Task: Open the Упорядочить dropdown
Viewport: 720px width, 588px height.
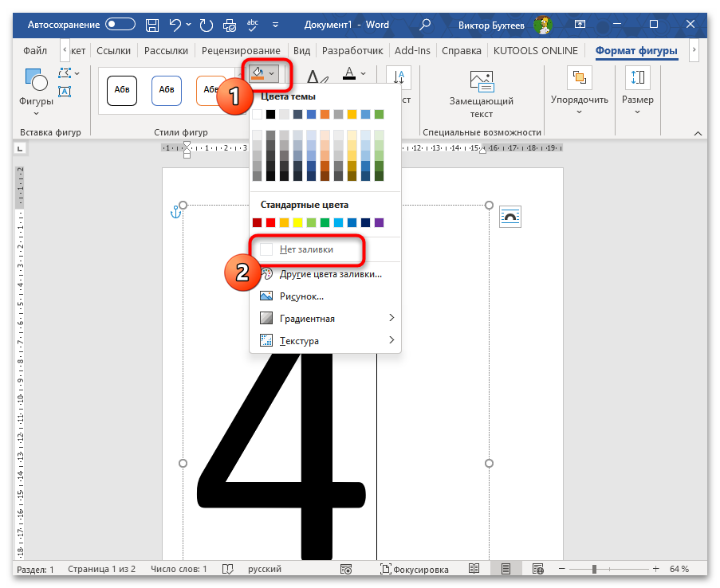Action: pyautogui.click(x=579, y=89)
